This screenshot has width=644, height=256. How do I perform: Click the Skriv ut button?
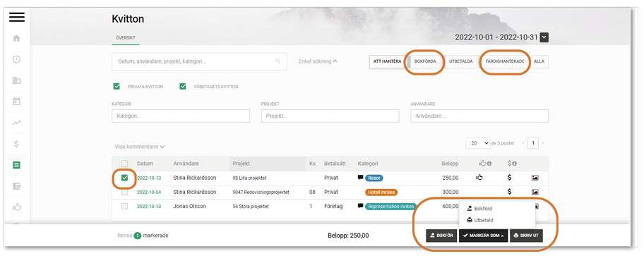[526, 236]
